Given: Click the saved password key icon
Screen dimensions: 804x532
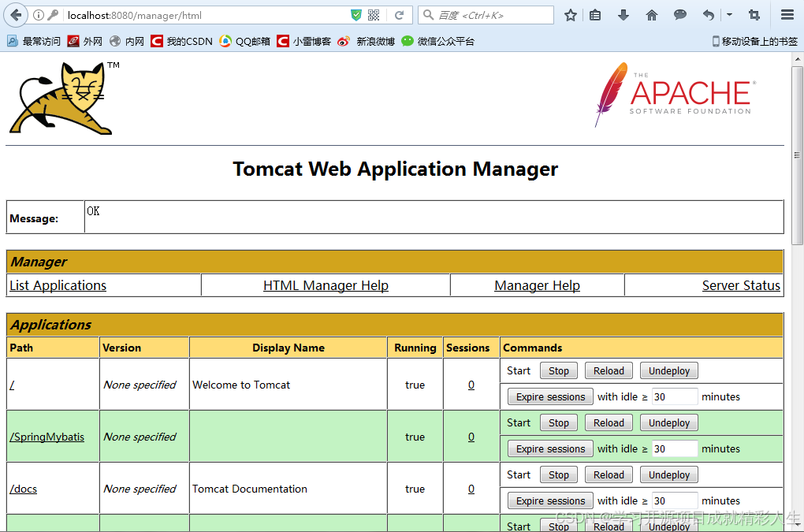Looking at the screenshot, I should [x=53, y=16].
